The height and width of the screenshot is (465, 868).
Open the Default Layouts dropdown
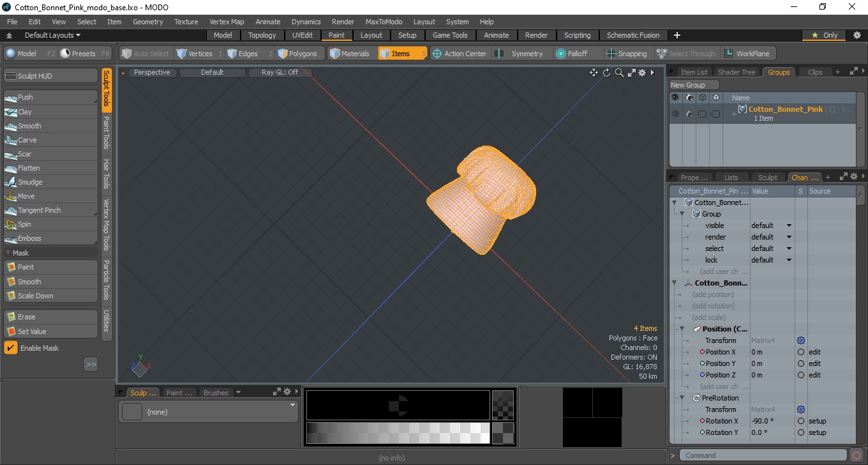pyautogui.click(x=52, y=35)
